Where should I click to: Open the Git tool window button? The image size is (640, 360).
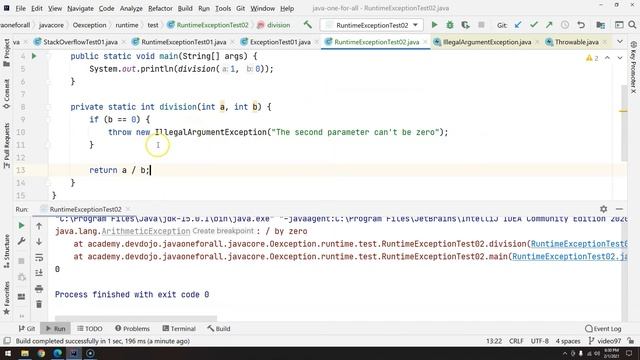point(27,329)
